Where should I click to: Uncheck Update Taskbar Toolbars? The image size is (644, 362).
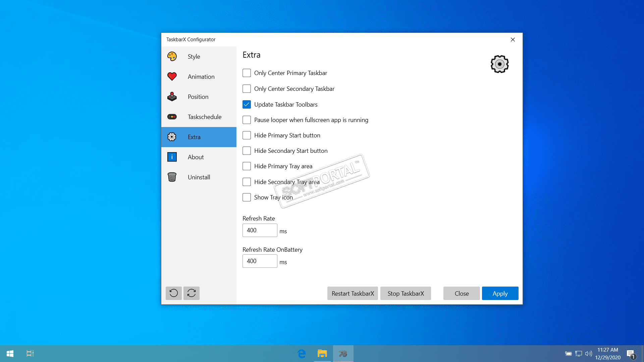pyautogui.click(x=247, y=105)
